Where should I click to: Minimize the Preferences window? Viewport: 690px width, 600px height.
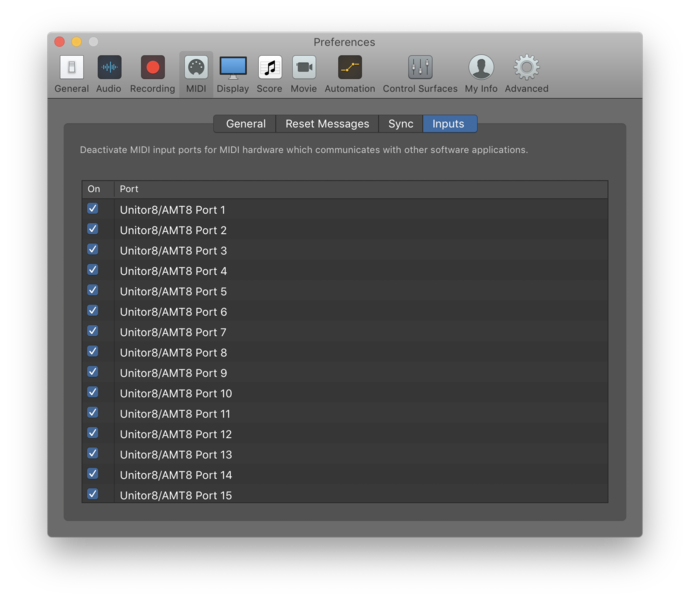(x=77, y=42)
